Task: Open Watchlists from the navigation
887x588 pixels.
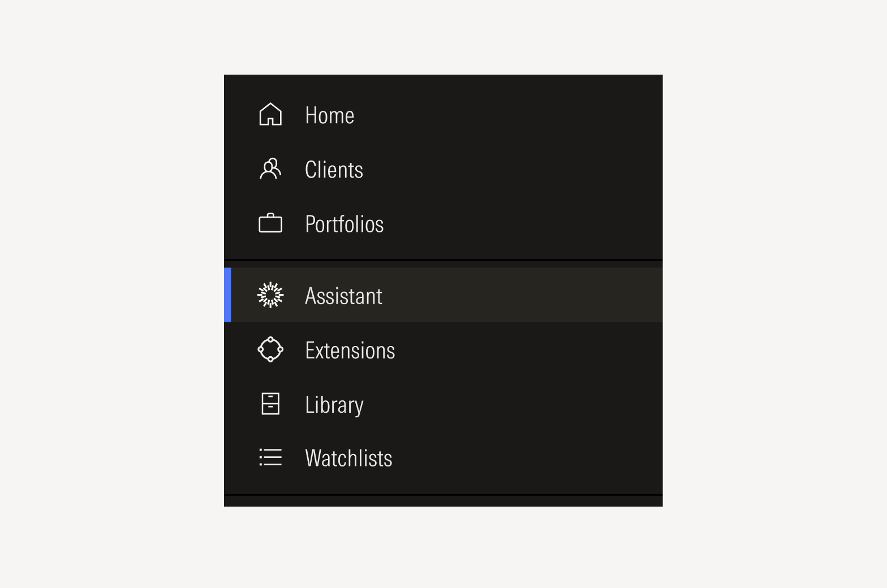Action: click(348, 458)
